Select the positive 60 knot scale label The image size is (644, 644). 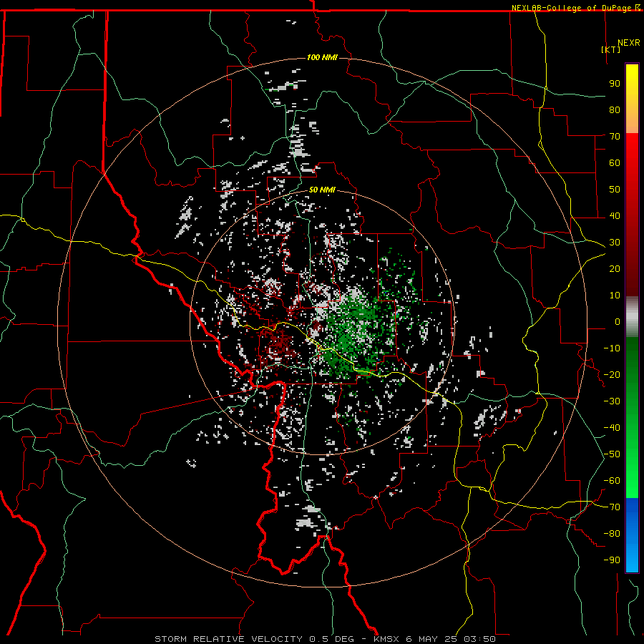point(615,162)
